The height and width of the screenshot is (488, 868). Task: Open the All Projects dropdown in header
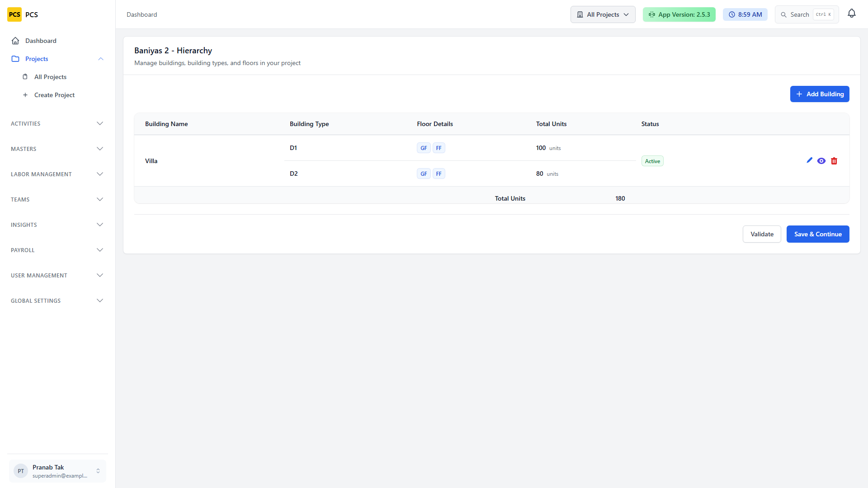pos(603,14)
